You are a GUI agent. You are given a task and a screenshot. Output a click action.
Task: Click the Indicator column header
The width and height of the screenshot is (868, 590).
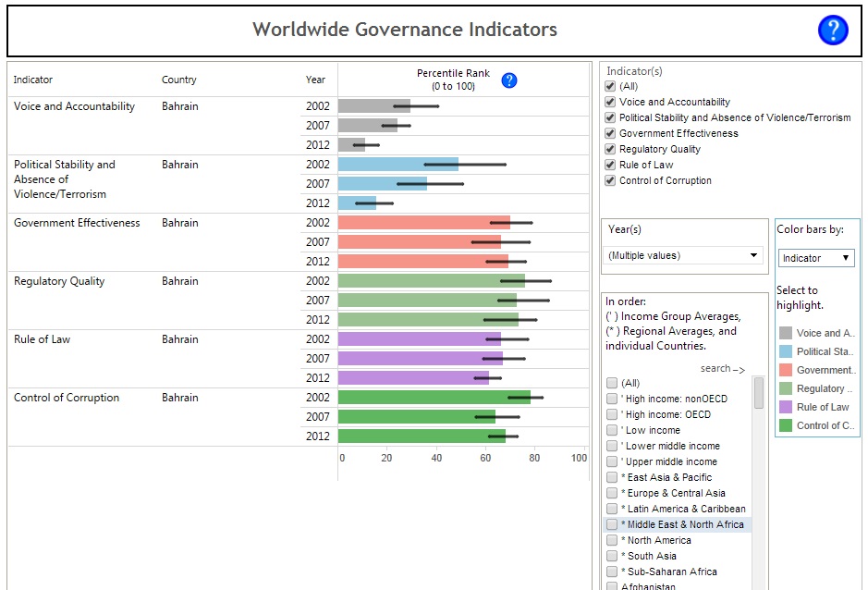tap(33, 80)
